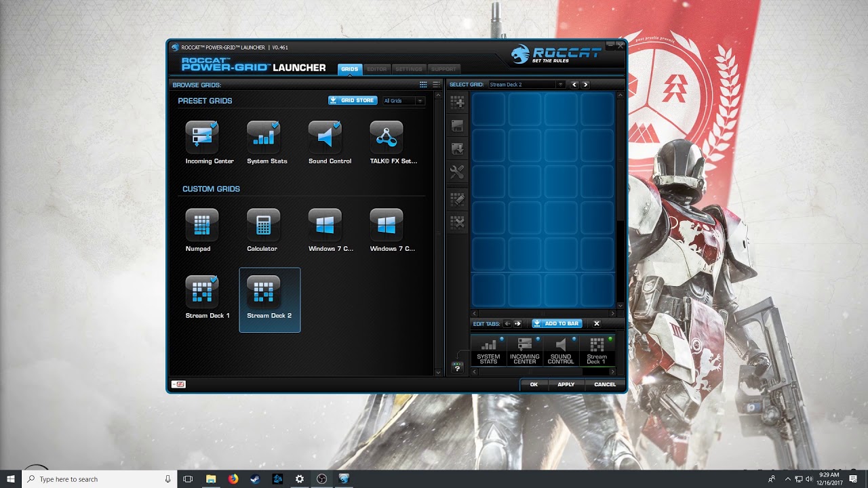Image resolution: width=868 pixels, height=488 pixels.
Task: Open File Explorer from the taskbar
Action: [x=211, y=479]
